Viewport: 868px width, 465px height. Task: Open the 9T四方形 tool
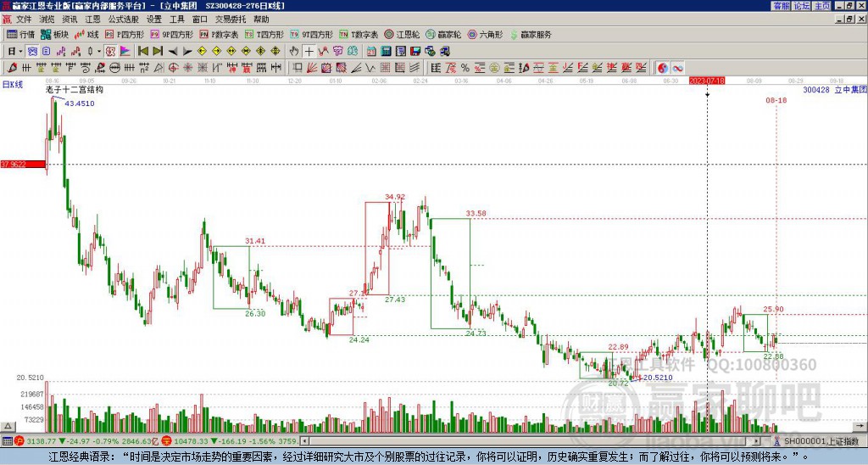pos(311,34)
